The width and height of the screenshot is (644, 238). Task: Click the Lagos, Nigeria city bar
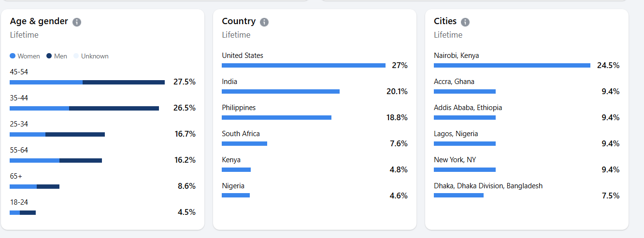pos(465,143)
